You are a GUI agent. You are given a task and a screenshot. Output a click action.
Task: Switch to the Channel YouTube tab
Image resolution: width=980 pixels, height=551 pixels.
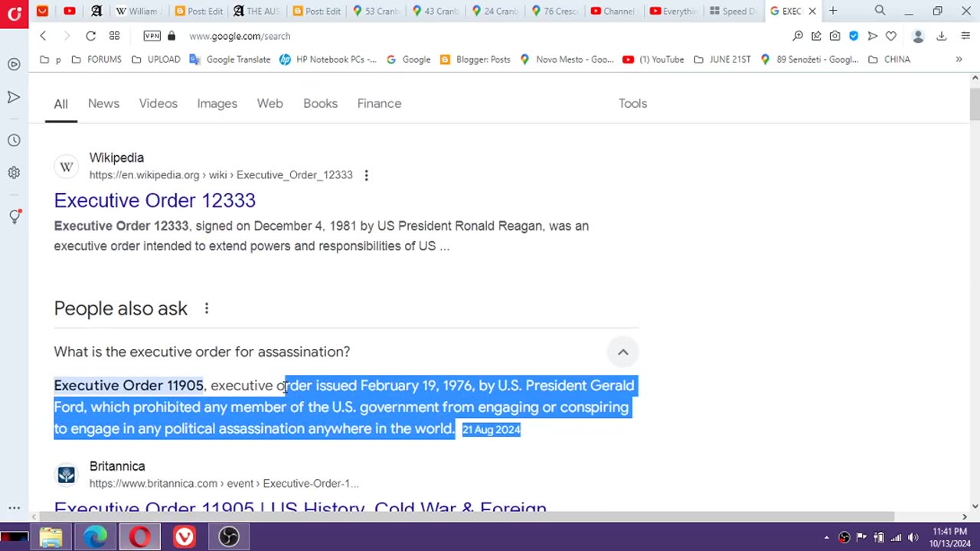click(613, 11)
